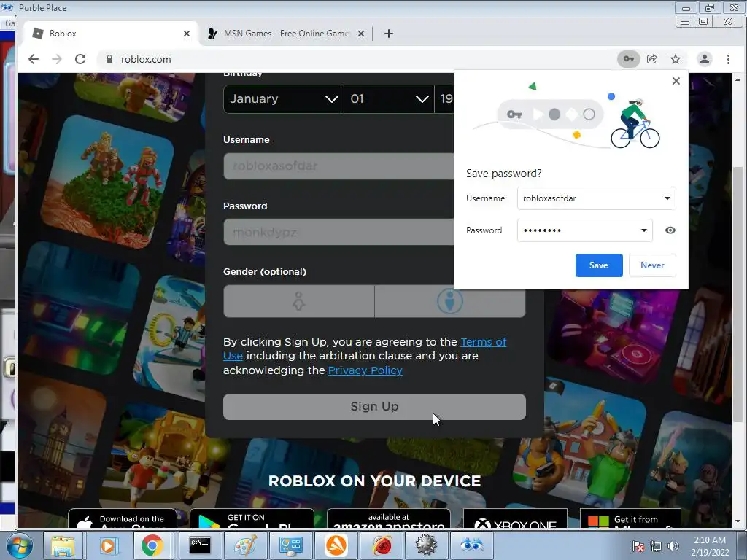This screenshot has height=560, width=747.
Task: Dismiss the Save password popup
Action: click(676, 81)
